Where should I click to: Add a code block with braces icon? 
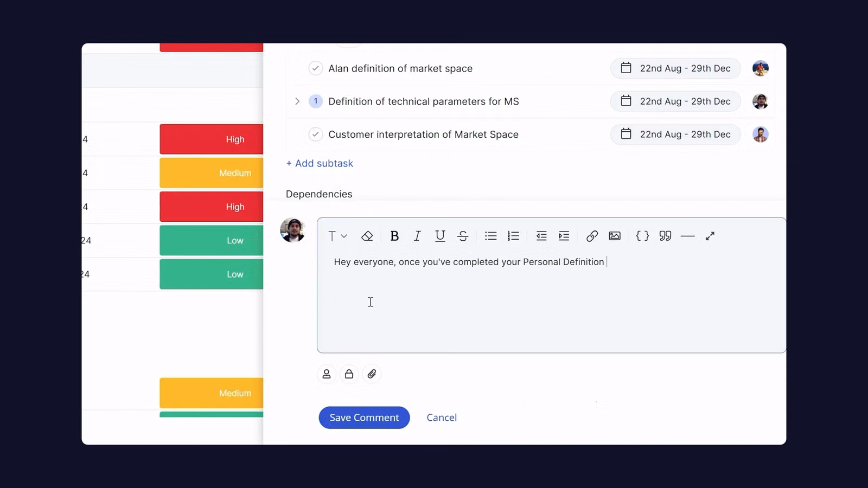[642, 236]
